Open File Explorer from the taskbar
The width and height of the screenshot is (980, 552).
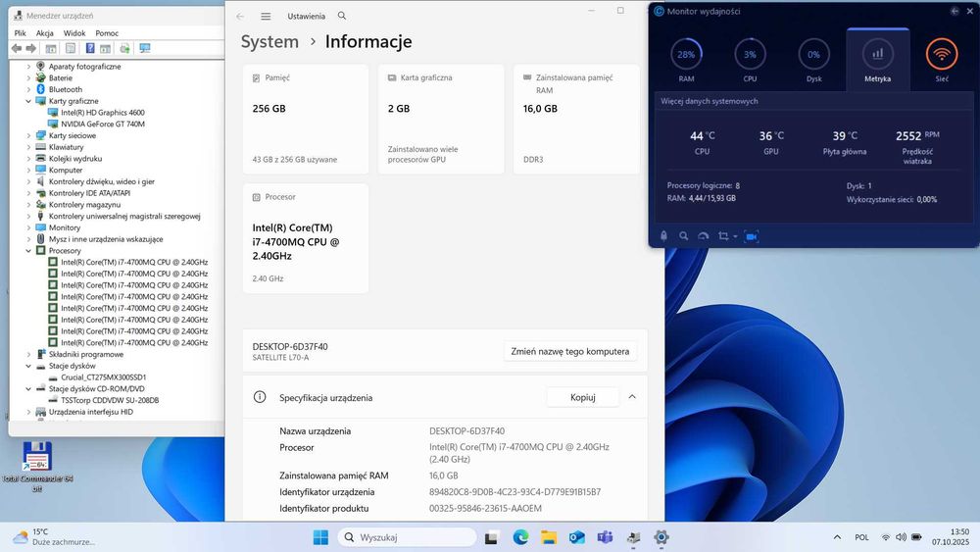pos(549,537)
